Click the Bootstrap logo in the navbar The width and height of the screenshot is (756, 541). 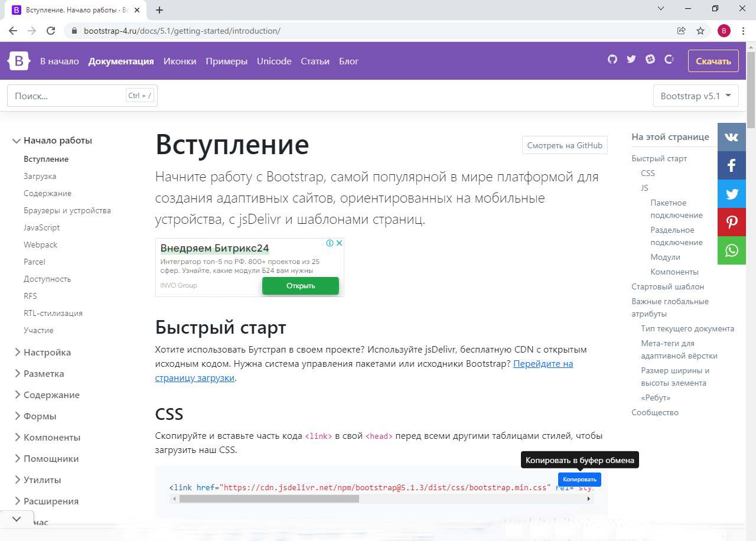18,61
